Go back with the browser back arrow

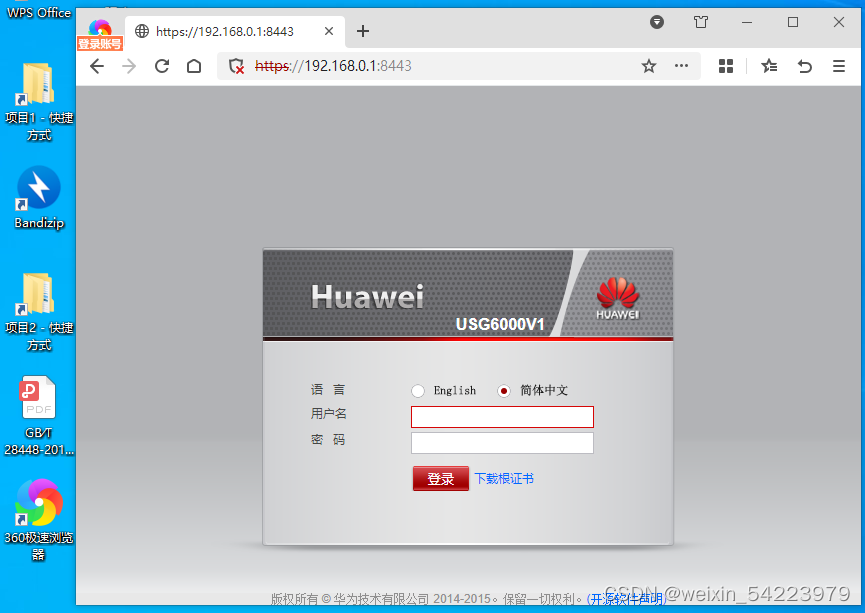(x=97, y=66)
